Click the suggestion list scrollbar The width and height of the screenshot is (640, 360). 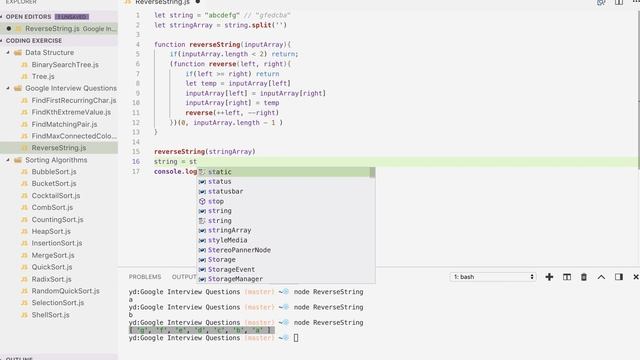click(x=372, y=172)
